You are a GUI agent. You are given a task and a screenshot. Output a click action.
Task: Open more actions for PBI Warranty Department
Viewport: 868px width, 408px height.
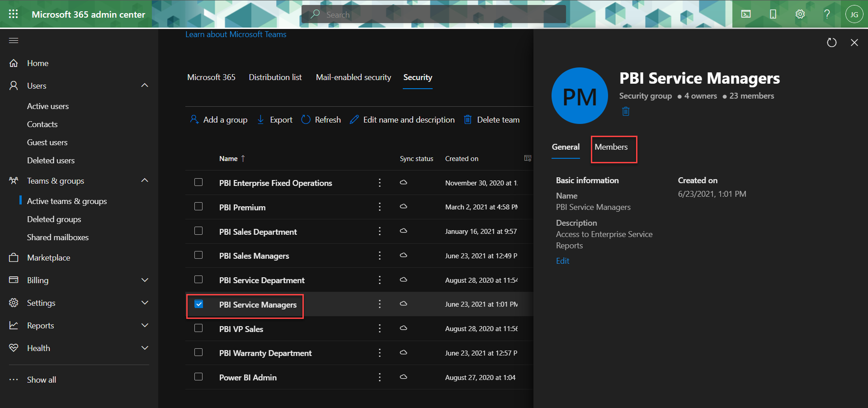click(380, 353)
